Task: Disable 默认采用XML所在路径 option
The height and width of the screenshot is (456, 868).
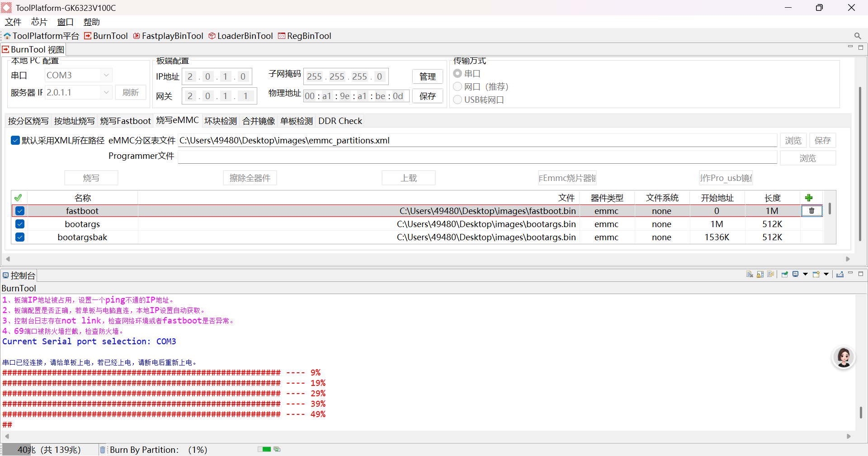Action: click(x=15, y=140)
